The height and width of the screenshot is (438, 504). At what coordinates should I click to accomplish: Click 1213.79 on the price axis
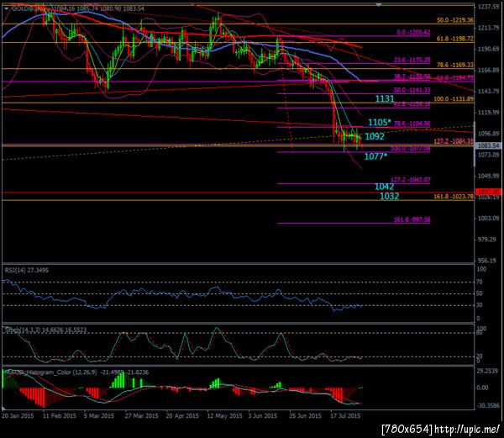tap(488, 28)
